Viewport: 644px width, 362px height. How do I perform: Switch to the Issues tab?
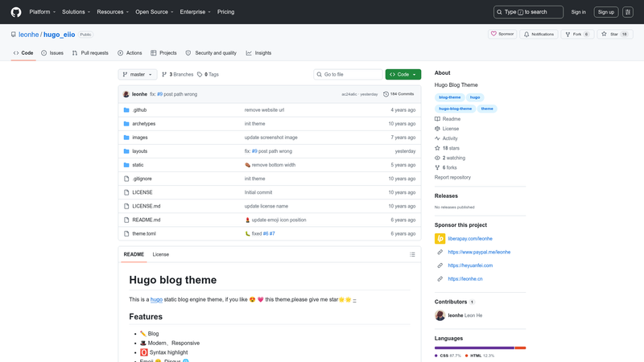52,53
